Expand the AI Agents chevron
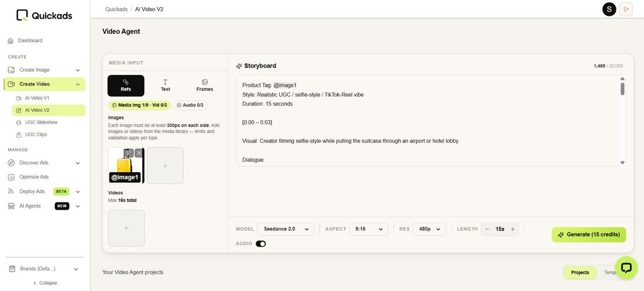644x291 pixels. tap(78, 206)
